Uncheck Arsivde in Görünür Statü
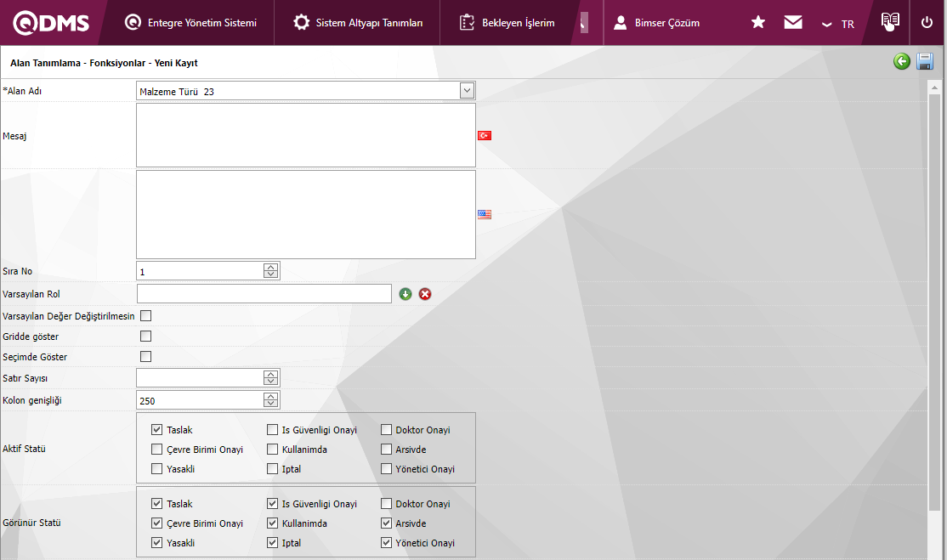This screenshot has height=560, width=947. coord(387,523)
